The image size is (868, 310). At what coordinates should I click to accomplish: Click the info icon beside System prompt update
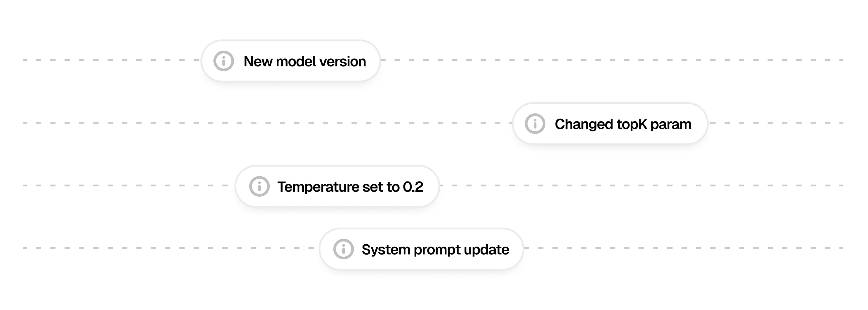(343, 249)
